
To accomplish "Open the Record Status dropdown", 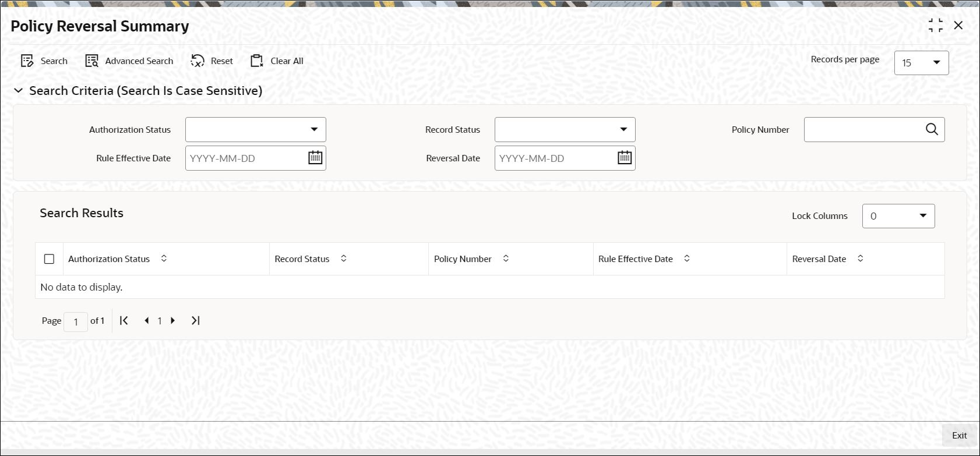I will point(565,130).
